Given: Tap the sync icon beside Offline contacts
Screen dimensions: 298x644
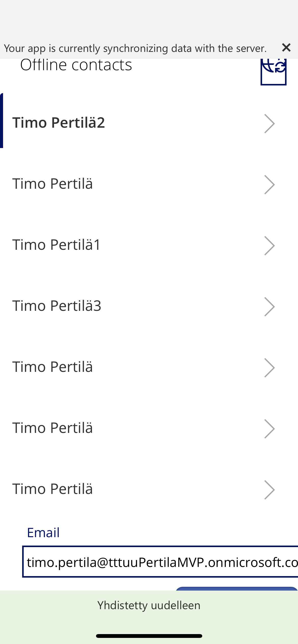Looking at the screenshot, I should 274,72.
